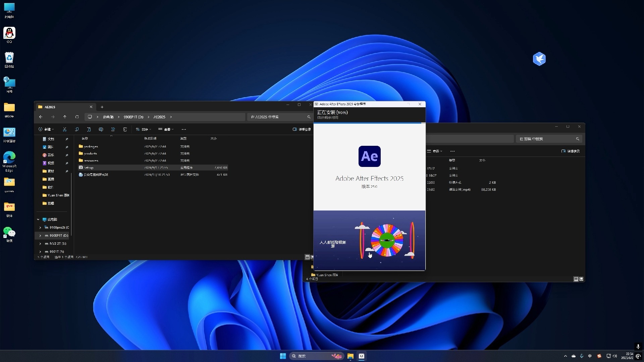Click the Paste clipboard icon

coord(89,129)
